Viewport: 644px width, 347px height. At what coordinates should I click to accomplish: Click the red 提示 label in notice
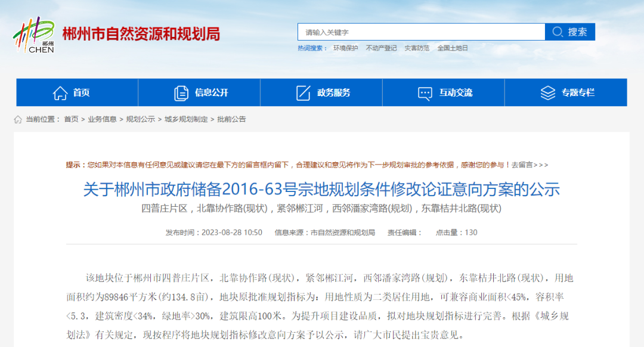coord(76,165)
